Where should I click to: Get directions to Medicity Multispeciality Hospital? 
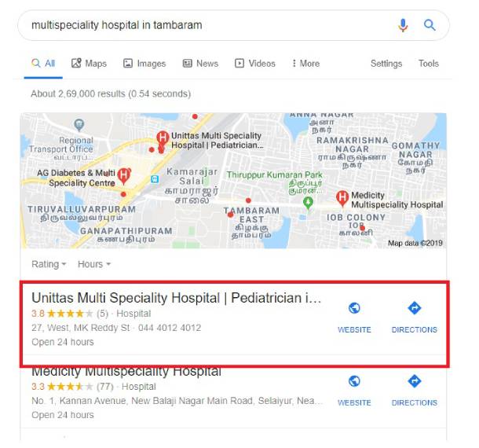coord(415,381)
